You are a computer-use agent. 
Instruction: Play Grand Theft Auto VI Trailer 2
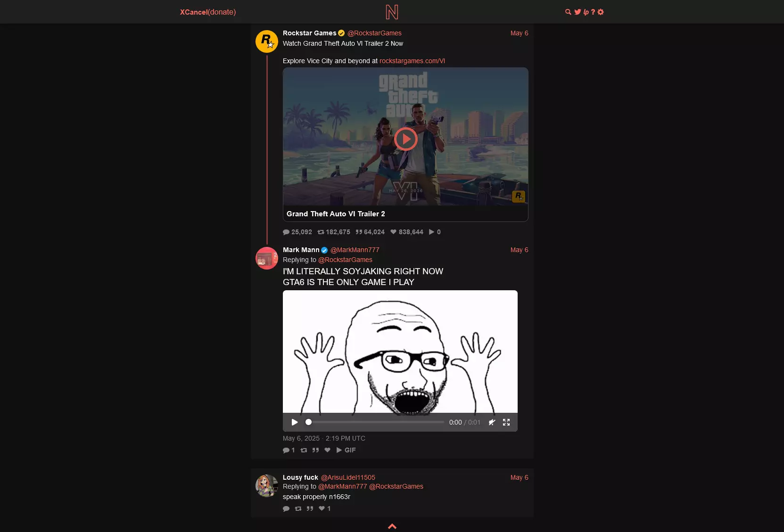click(406, 139)
